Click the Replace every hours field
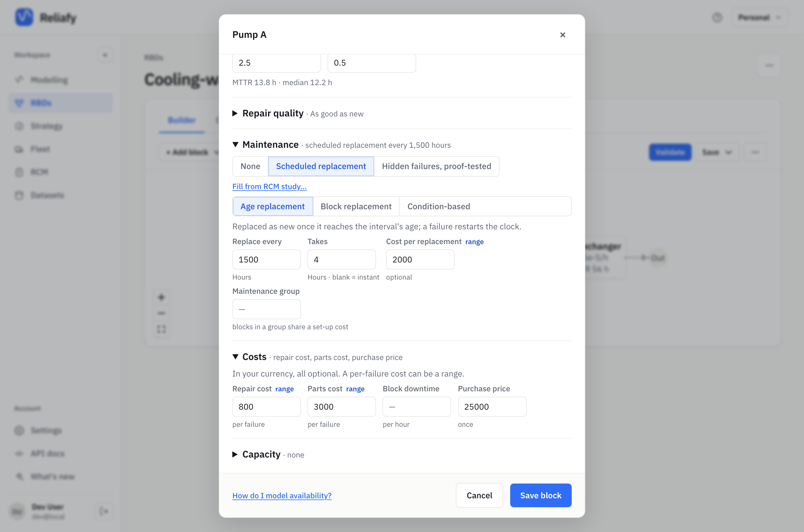The height and width of the screenshot is (532, 804). [x=266, y=259]
